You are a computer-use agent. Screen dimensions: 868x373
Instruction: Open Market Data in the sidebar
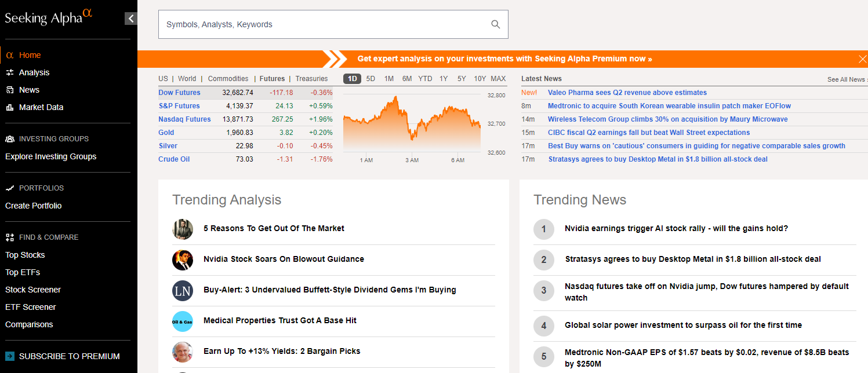pos(41,107)
